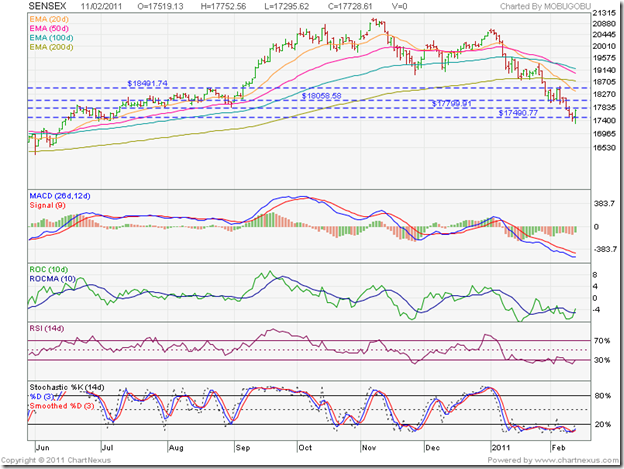The height and width of the screenshot is (469, 624).
Task: Click the support level label $18491.74
Action: pyautogui.click(x=147, y=83)
